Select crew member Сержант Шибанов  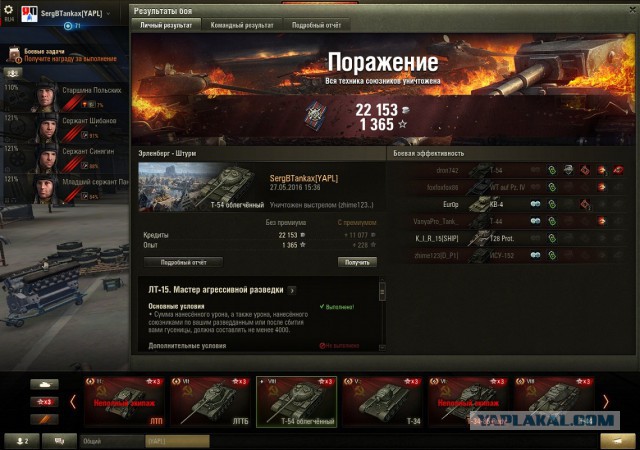click(x=65, y=127)
